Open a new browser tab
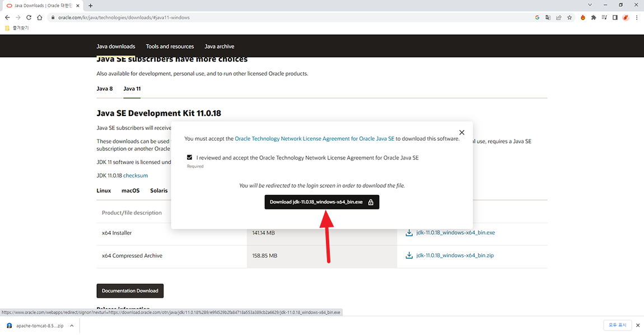The image size is (644, 335). 90,6
